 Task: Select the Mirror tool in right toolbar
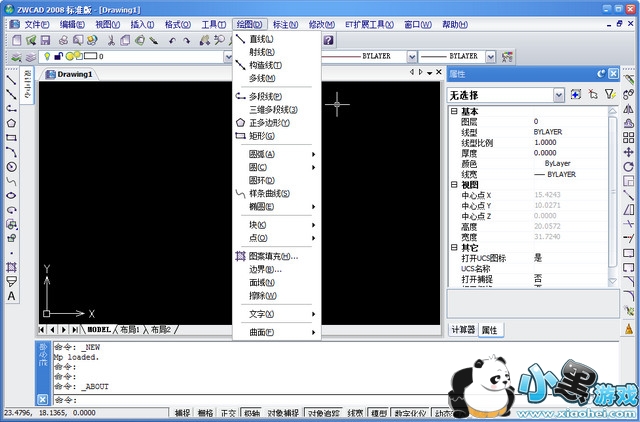pos(629,109)
